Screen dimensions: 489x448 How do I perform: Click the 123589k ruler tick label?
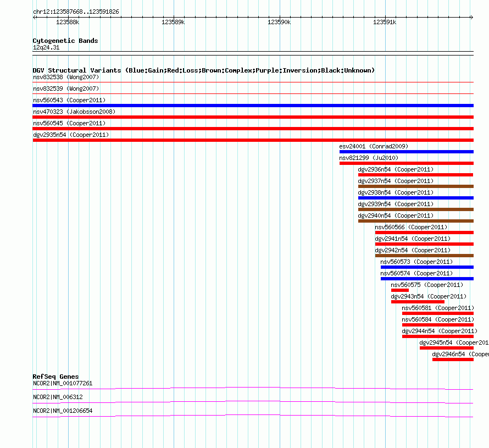coord(173,22)
